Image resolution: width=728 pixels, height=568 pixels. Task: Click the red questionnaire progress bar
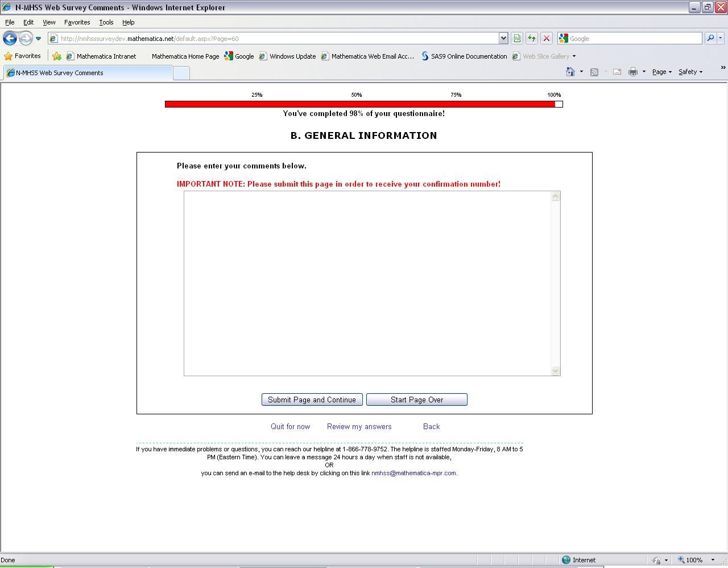coord(363,104)
